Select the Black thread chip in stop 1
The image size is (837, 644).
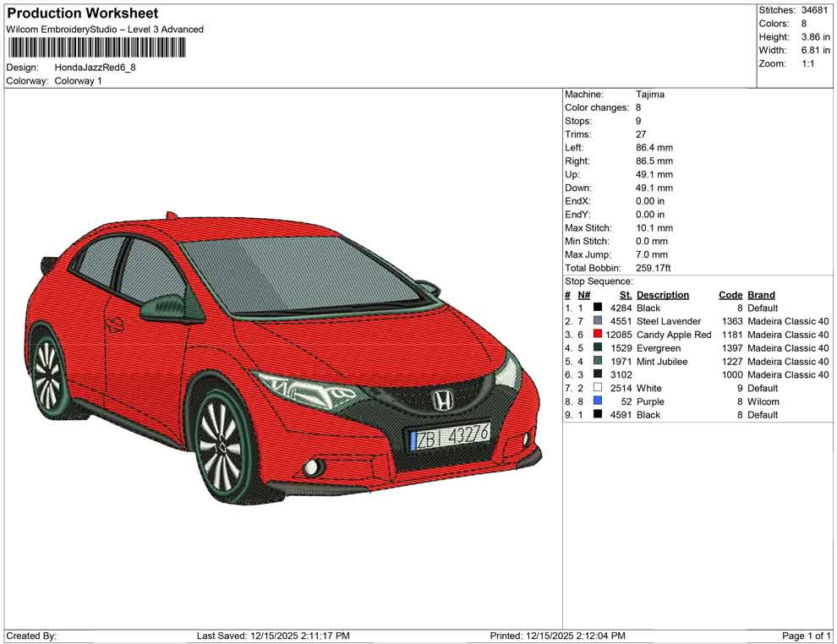pos(597,308)
